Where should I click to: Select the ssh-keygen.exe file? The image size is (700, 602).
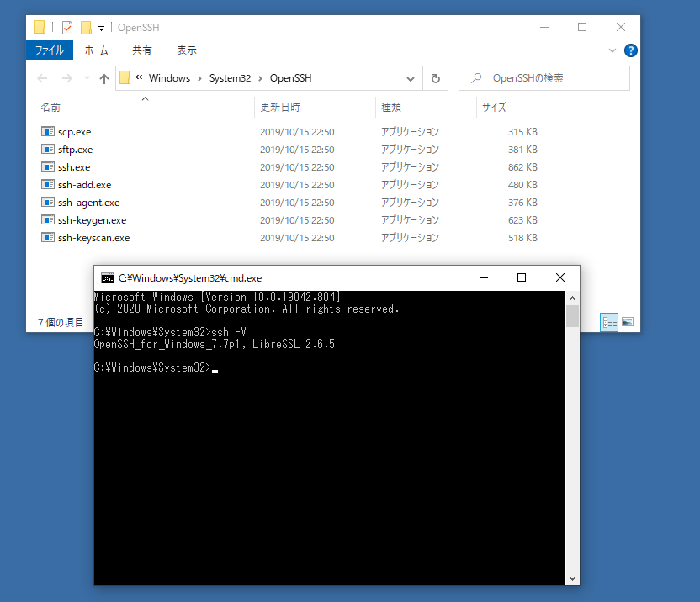point(92,220)
